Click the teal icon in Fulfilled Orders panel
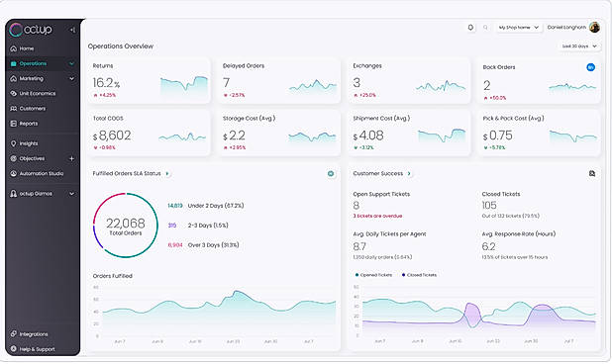Screen dimensions: 612x364 331,173
